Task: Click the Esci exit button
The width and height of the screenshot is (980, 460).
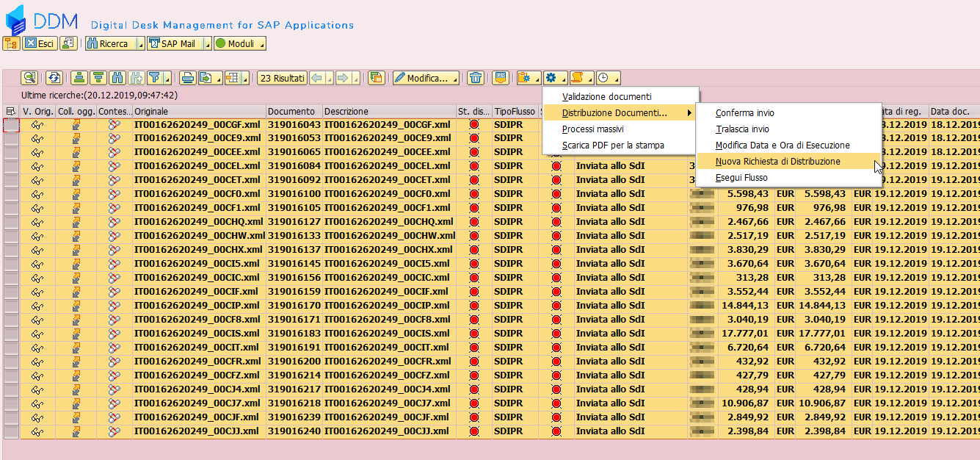Action: (x=40, y=43)
